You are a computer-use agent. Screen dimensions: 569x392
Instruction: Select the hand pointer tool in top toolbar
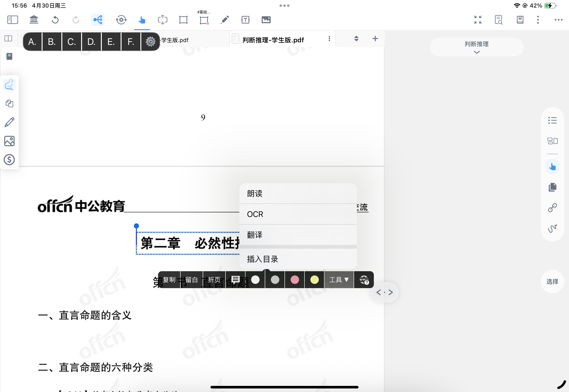[x=142, y=20]
